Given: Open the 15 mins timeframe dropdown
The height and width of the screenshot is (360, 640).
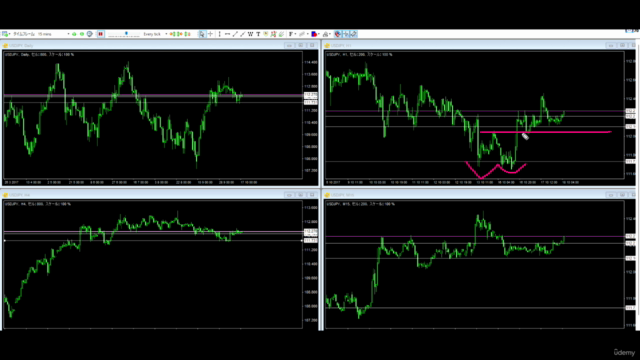Looking at the screenshot, I should click(x=53, y=34).
